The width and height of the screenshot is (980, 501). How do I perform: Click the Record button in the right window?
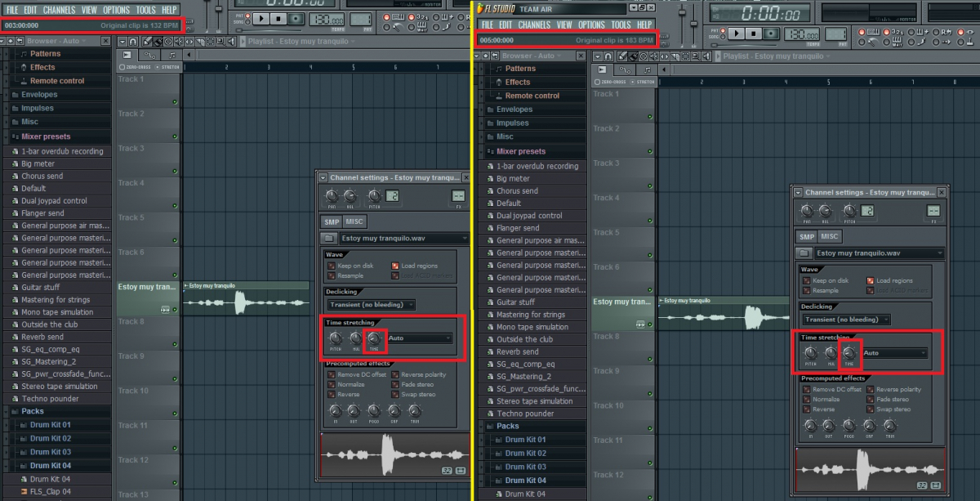(772, 34)
